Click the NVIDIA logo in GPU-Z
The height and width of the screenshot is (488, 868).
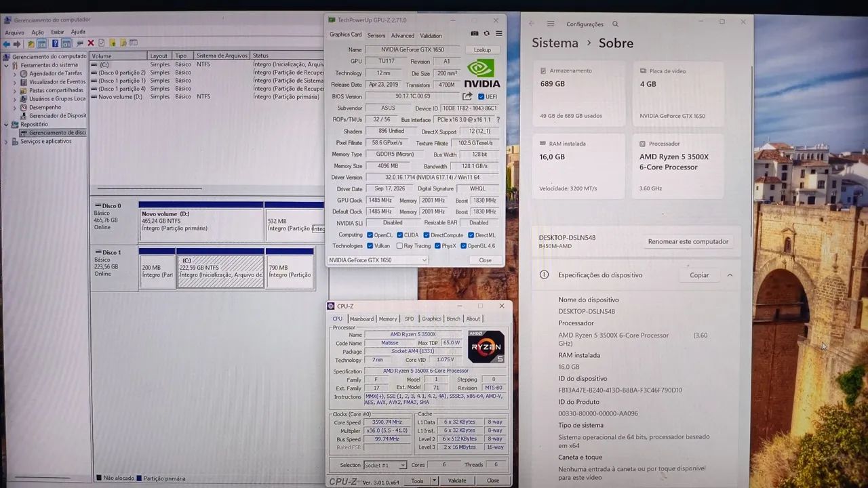point(483,74)
